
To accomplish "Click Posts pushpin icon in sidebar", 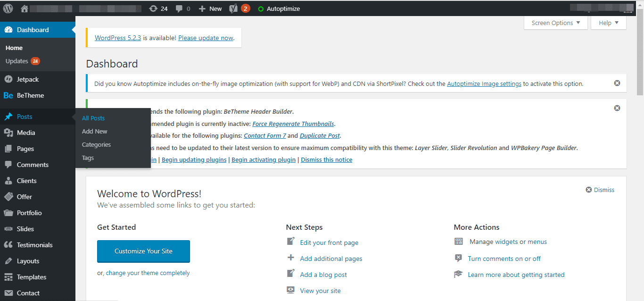I will click(8, 117).
